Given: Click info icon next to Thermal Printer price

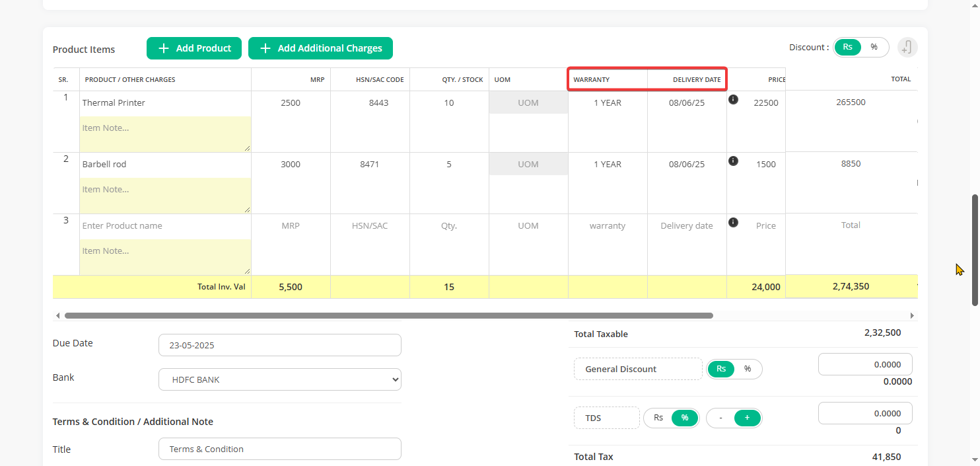Looking at the screenshot, I should pyautogui.click(x=733, y=100).
